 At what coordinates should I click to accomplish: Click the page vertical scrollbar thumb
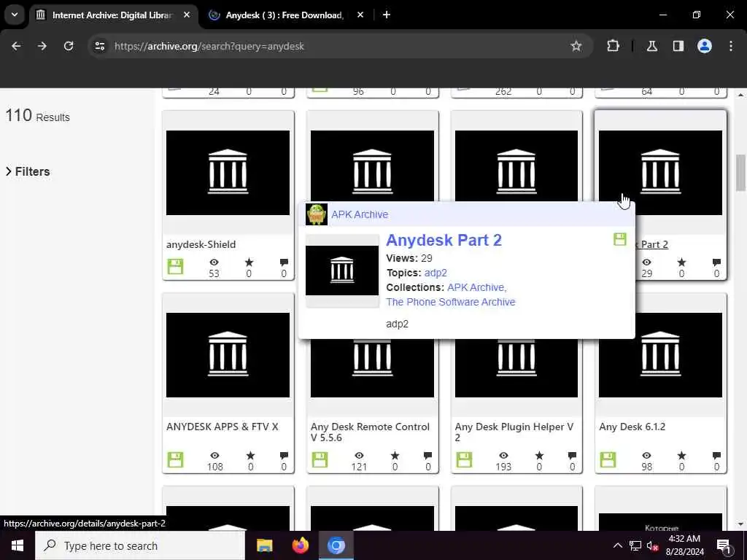click(x=740, y=172)
